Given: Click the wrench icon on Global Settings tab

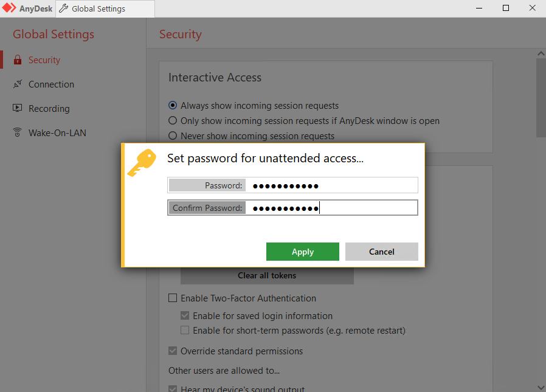Looking at the screenshot, I should coord(63,9).
